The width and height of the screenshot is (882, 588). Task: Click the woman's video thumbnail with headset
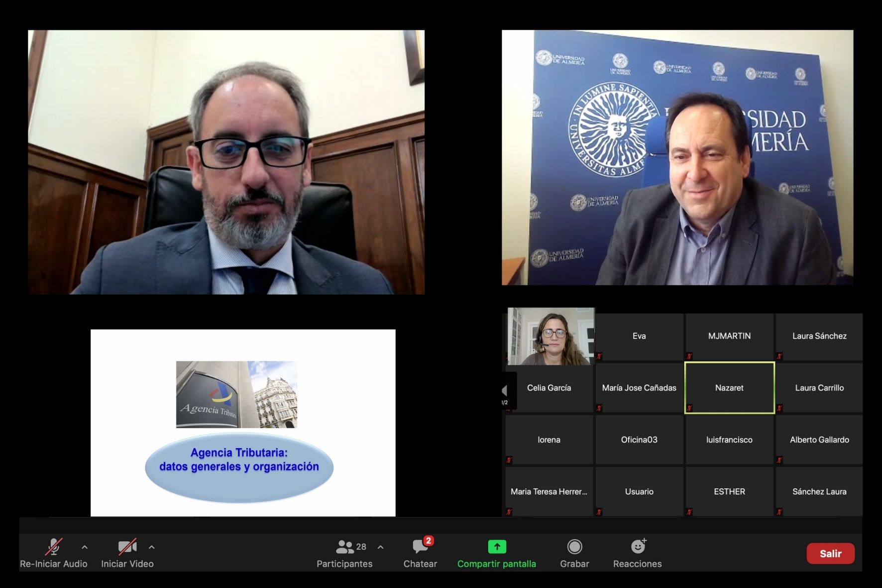click(x=551, y=337)
